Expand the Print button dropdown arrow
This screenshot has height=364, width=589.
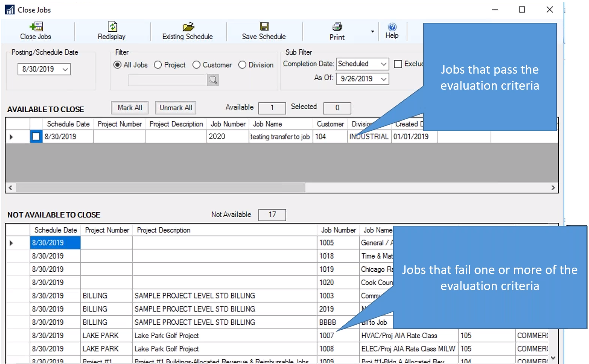372,31
